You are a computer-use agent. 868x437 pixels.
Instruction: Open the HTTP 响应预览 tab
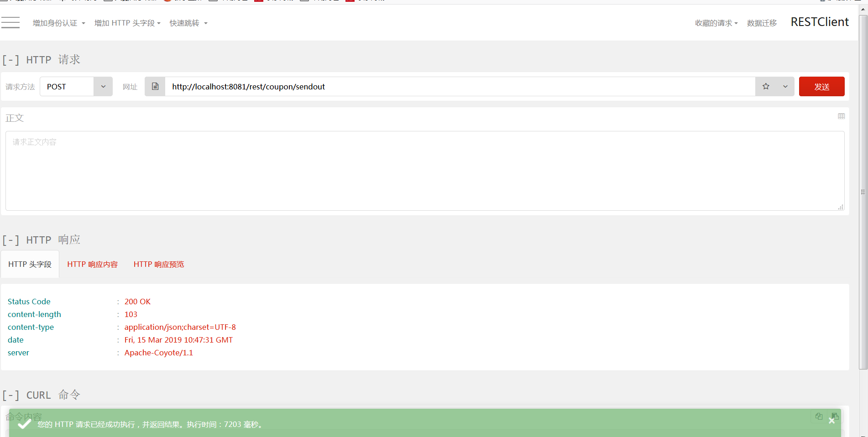point(159,264)
